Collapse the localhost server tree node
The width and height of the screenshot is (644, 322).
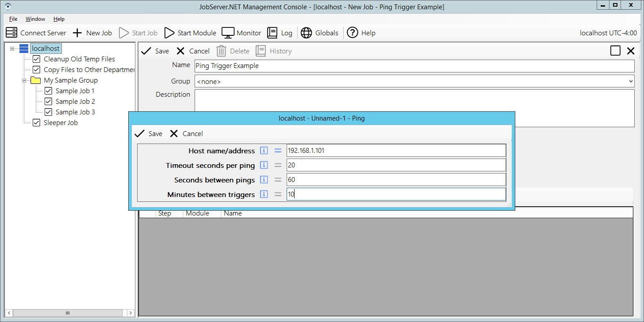coord(12,49)
